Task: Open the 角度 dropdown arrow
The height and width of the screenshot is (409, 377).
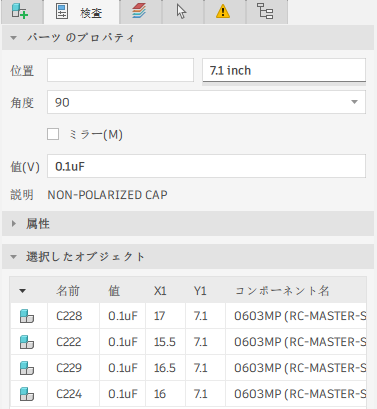Action: (354, 102)
